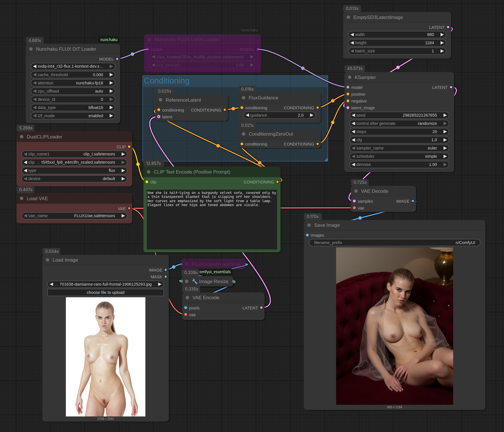This screenshot has height=432, width=504.
Task: Click the MASK output port on Load Image
Action: [166, 277]
